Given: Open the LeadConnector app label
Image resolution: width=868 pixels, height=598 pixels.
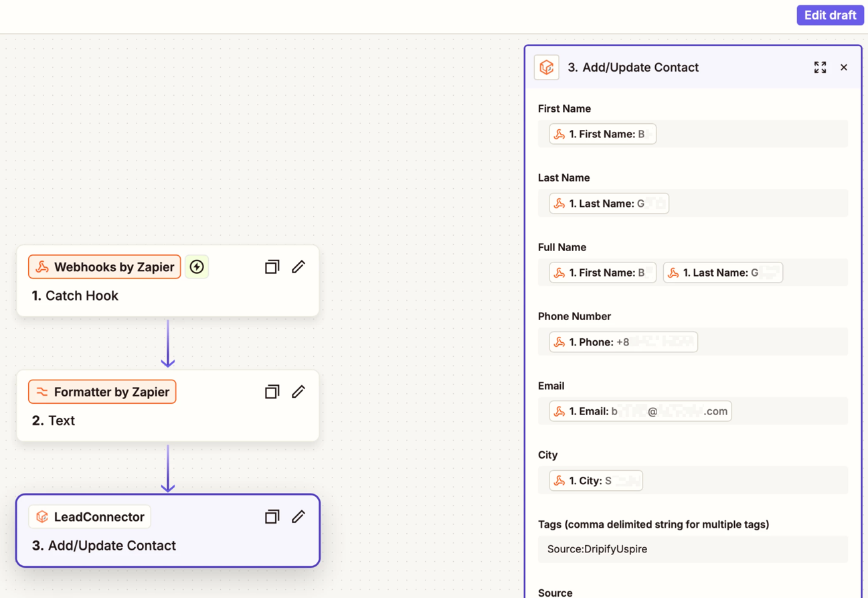Looking at the screenshot, I should [x=90, y=516].
